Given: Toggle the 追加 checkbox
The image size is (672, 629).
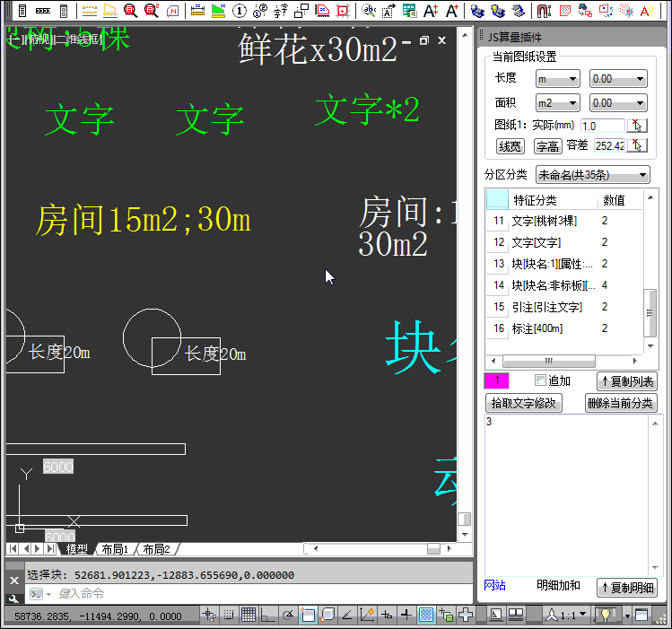Looking at the screenshot, I should click(x=540, y=380).
